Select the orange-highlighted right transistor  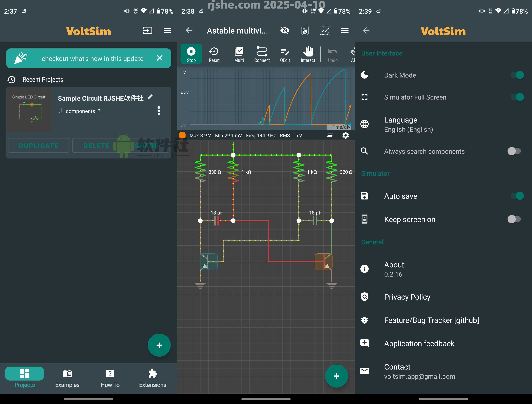pyautogui.click(x=323, y=262)
